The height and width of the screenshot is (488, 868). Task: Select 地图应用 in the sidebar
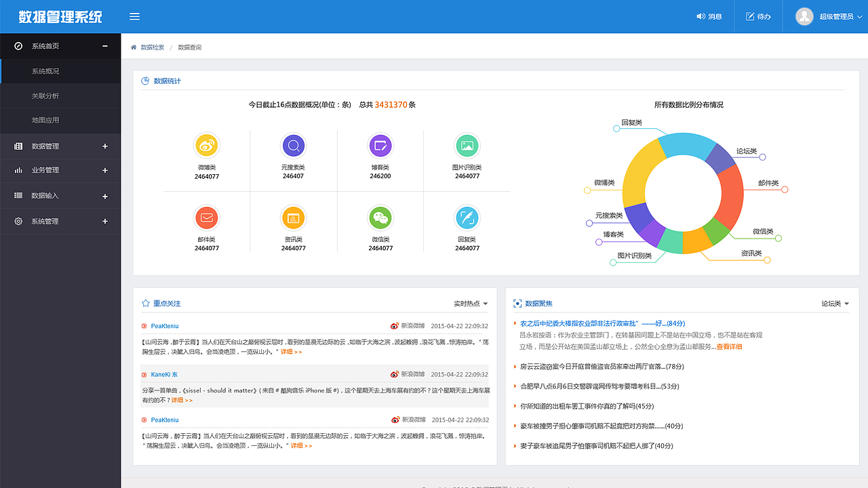pyautogui.click(x=60, y=120)
